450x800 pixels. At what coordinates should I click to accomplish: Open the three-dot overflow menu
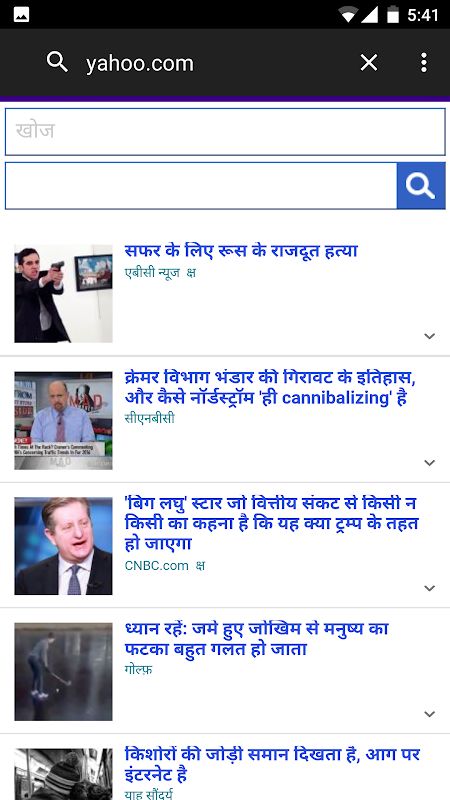(423, 63)
